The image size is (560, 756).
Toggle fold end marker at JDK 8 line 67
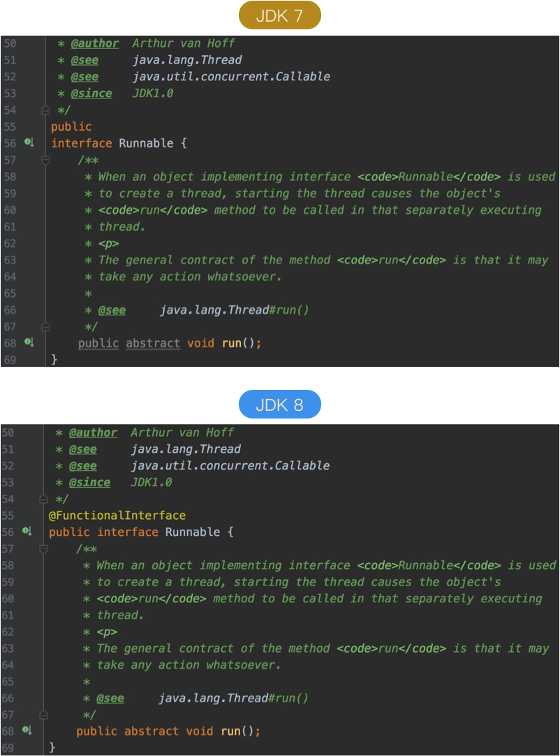point(44,715)
